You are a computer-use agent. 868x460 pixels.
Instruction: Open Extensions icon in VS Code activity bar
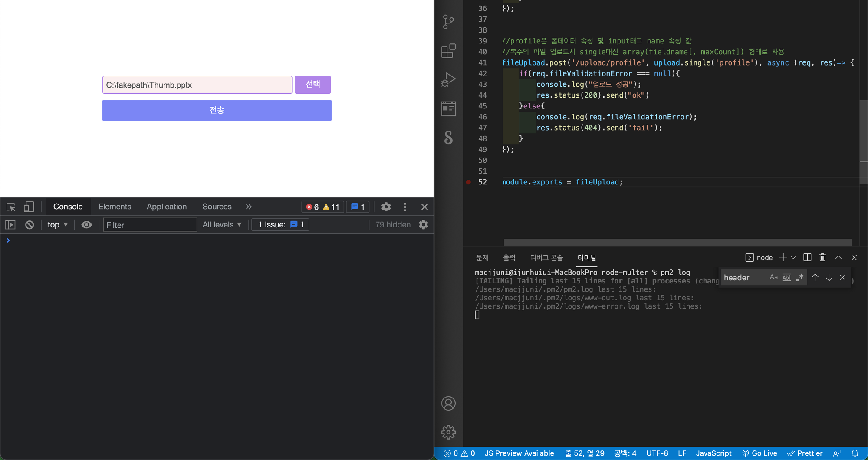[448, 51]
